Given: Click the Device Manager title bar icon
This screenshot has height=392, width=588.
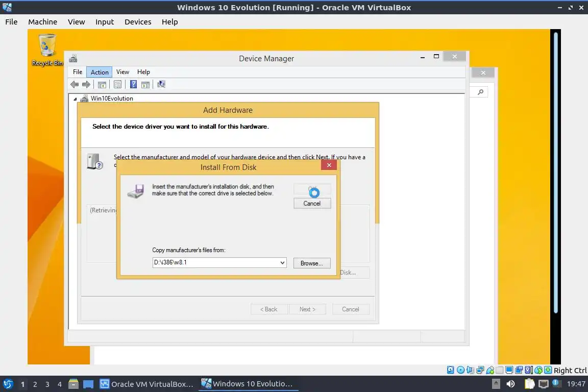Looking at the screenshot, I should click(73, 59).
